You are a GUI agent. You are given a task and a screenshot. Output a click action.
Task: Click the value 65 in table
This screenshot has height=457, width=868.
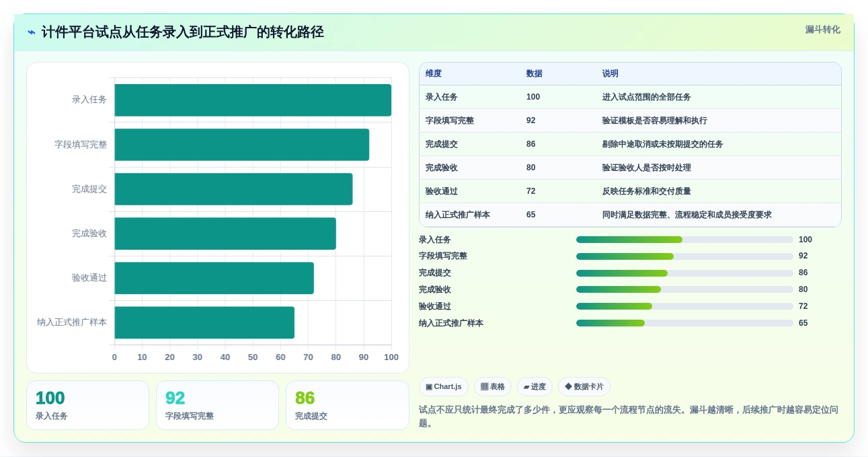click(x=531, y=215)
